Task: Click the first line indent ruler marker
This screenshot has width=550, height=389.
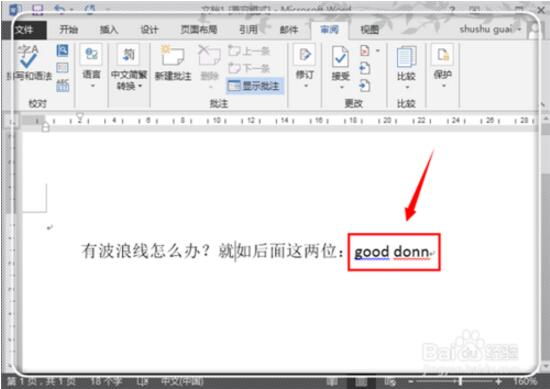Action: coord(80,116)
